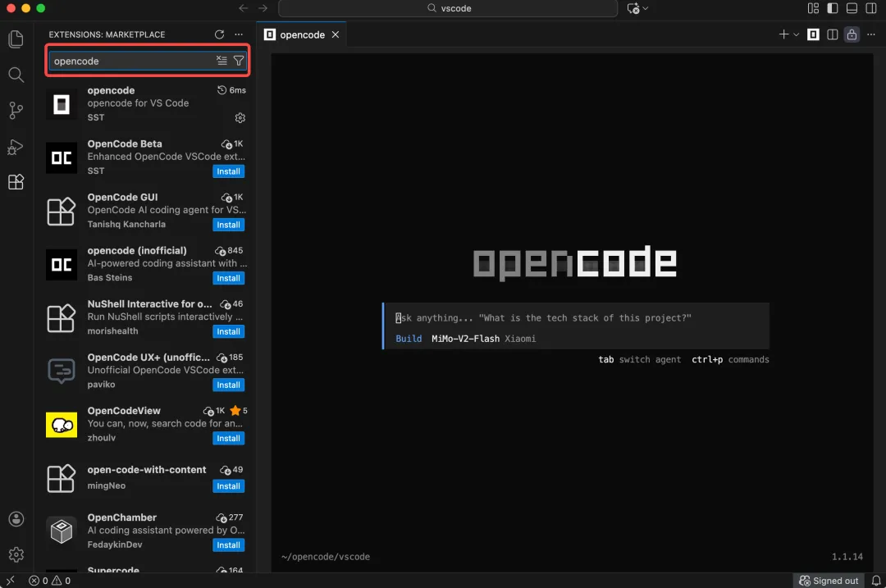The image size is (886, 588).
Task: Open More Actions in editor toolbar
Action: point(870,34)
